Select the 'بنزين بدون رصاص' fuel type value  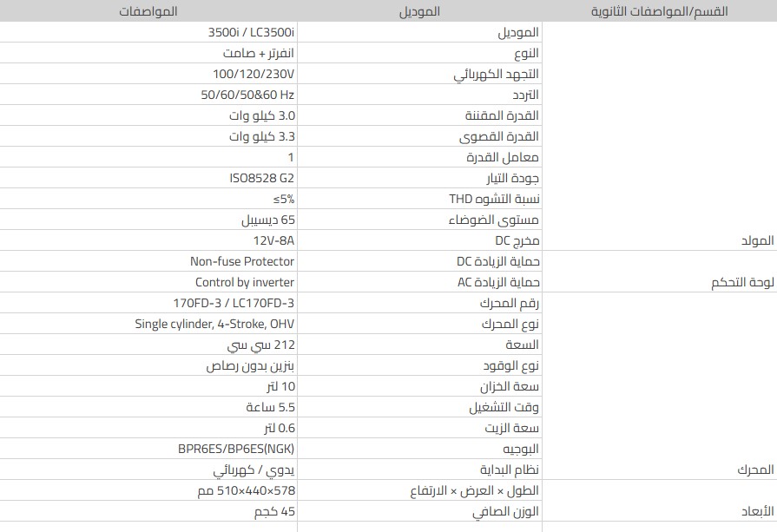click(250, 365)
